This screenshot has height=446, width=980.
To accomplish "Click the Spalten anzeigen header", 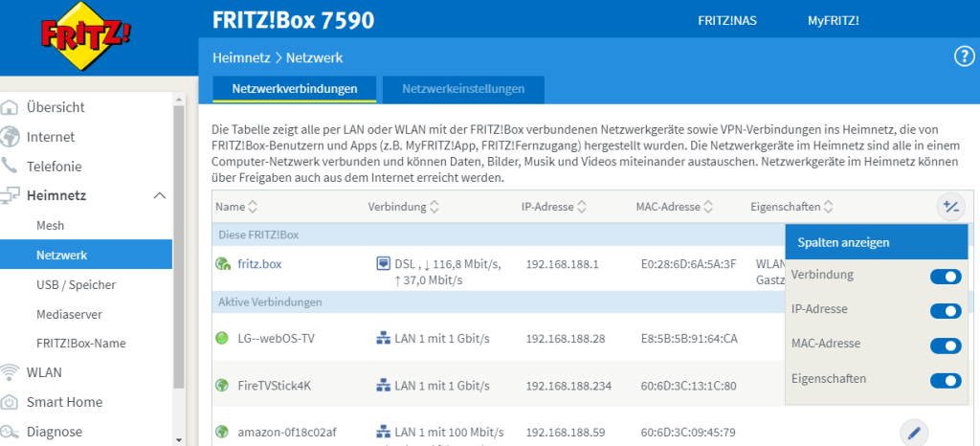I will click(x=877, y=242).
